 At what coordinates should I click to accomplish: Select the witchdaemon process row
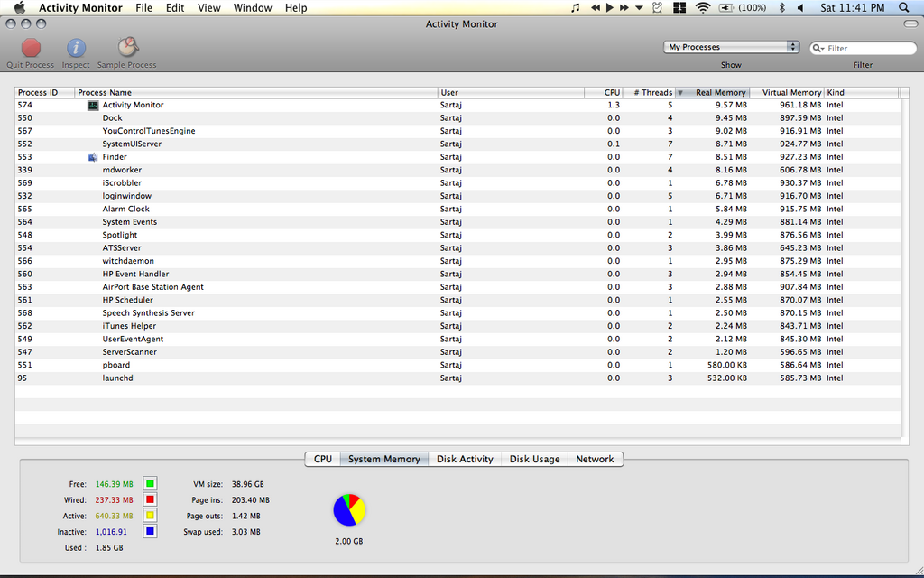point(457,261)
